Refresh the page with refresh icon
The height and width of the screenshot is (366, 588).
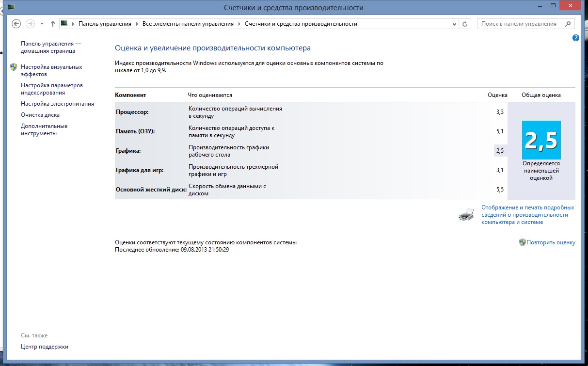[x=465, y=24]
